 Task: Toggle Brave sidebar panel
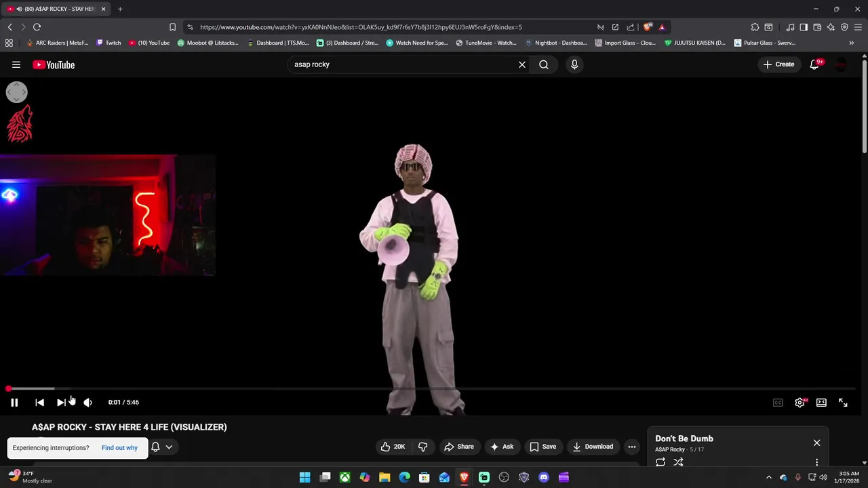(x=804, y=27)
